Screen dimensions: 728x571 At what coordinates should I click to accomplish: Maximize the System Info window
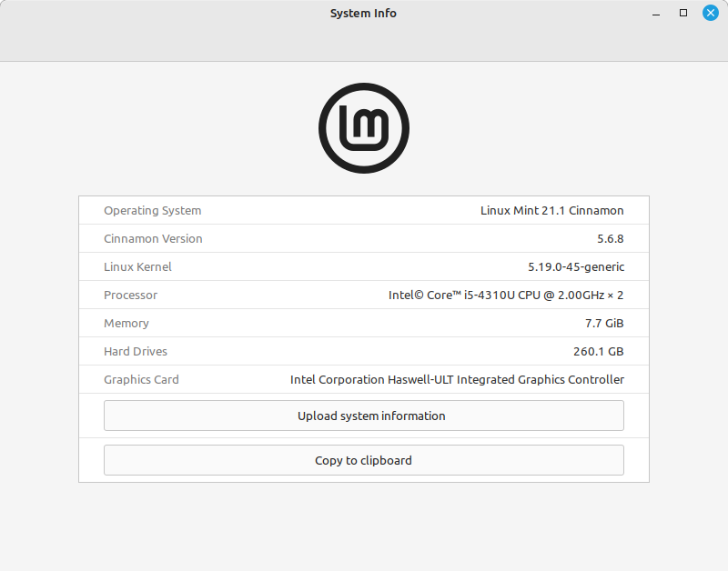683,13
